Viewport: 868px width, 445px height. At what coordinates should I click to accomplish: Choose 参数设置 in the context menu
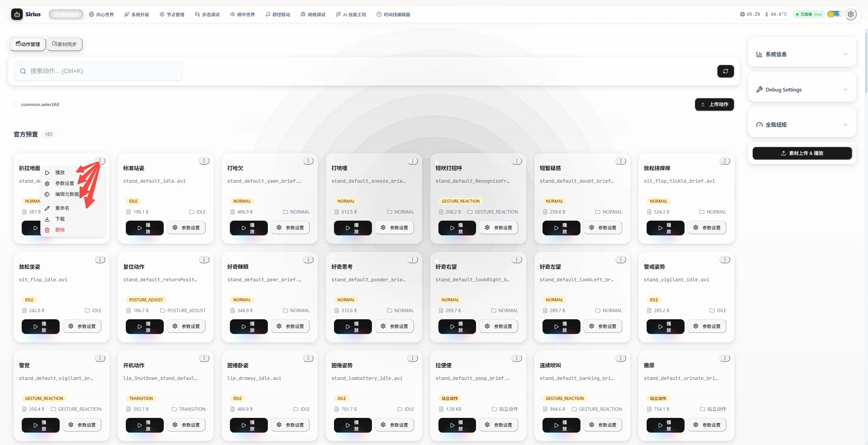[x=73, y=183]
